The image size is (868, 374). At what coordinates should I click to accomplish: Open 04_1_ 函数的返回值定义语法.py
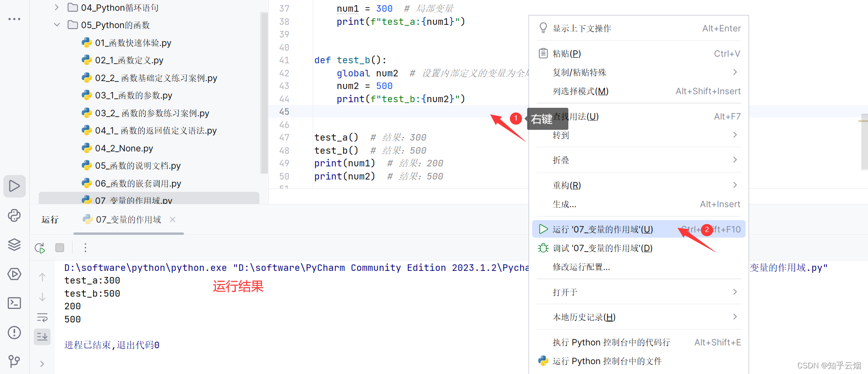pos(156,130)
